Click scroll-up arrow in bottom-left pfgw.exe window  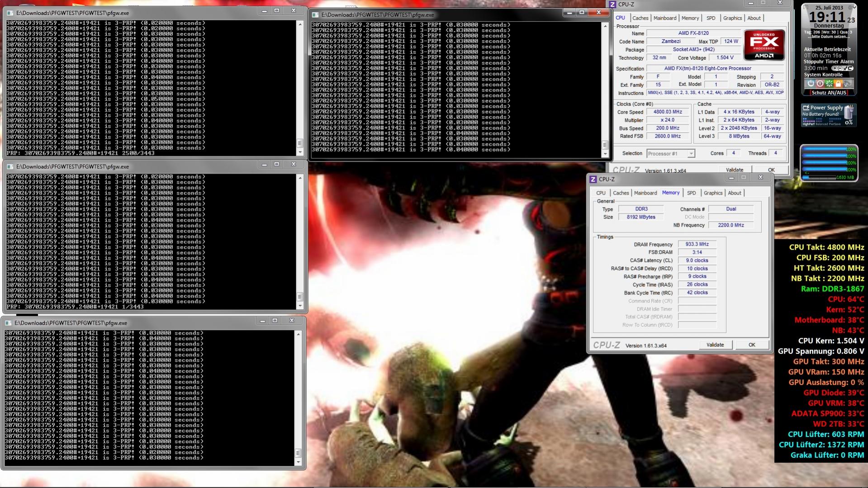[298, 334]
